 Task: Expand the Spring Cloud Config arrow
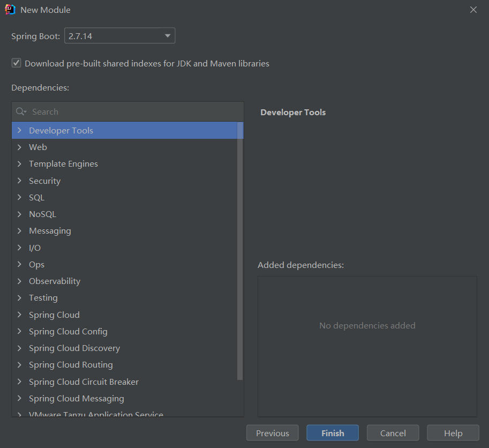(19, 331)
